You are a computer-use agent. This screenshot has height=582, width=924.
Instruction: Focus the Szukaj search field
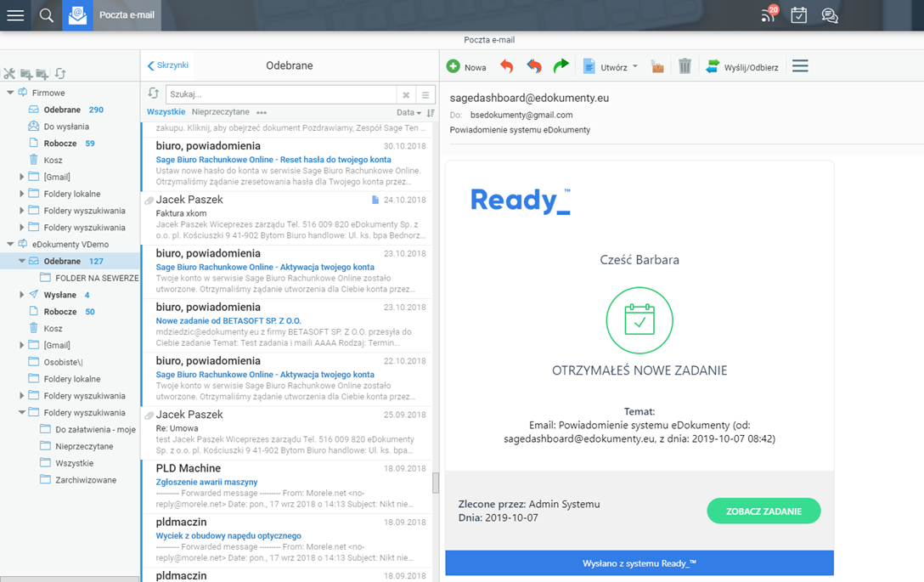coord(281,94)
